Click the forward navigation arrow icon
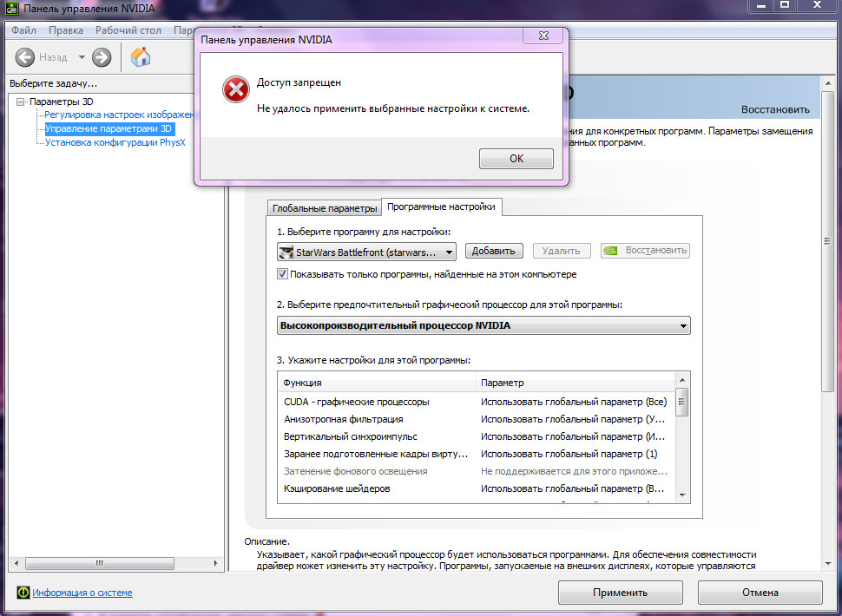Viewport: 842px width, 616px height. [102, 57]
